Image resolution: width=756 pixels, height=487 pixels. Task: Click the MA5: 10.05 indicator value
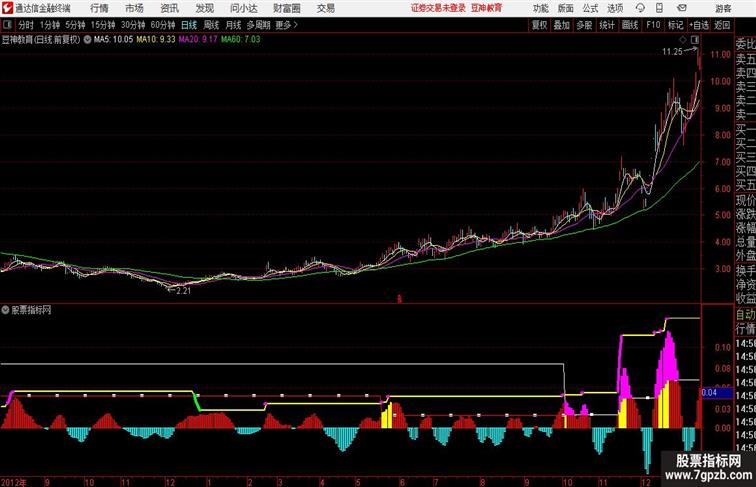113,40
